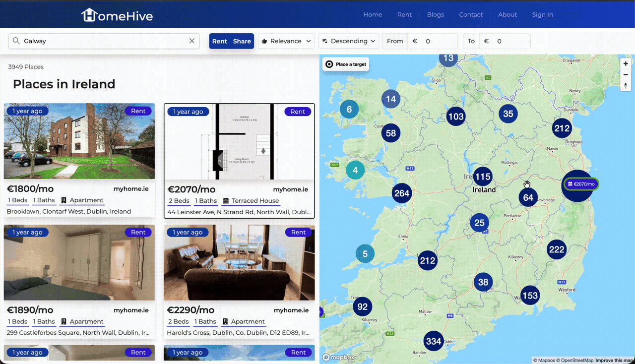Viewport: 635px width, 364px height.
Task: Clear the Galway search using the X icon
Action: 192,41
